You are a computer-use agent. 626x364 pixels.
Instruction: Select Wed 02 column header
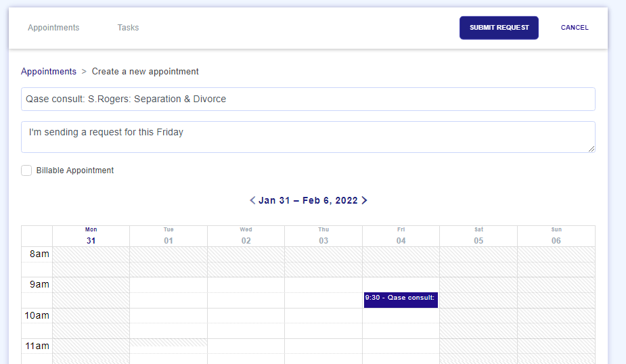(x=246, y=236)
